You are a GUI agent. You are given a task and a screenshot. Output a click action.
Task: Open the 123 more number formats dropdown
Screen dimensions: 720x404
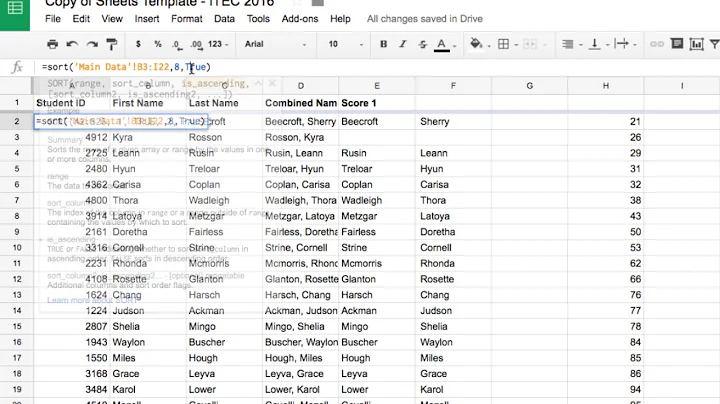pos(218,44)
